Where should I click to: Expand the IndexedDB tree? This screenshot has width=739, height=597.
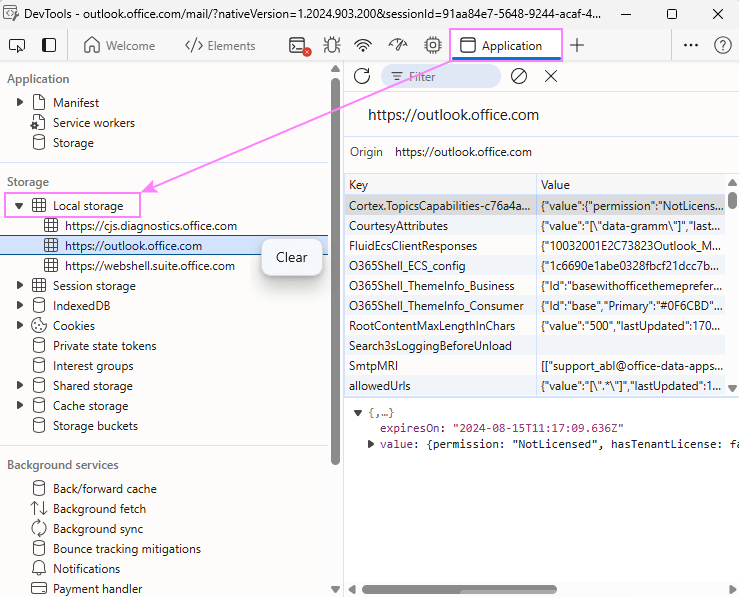[x=20, y=305]
